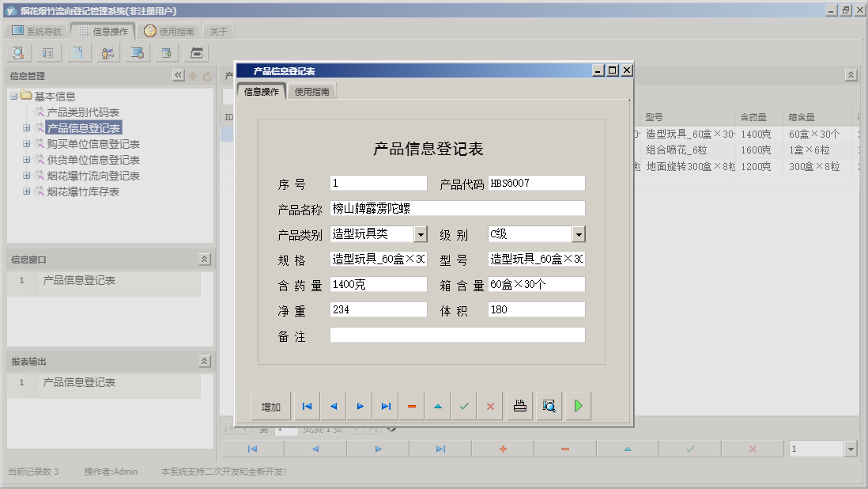The height and width of the screenshot is (489, 868).
Task: Confirm edits with the green check icon
Action: coord(464,405)
